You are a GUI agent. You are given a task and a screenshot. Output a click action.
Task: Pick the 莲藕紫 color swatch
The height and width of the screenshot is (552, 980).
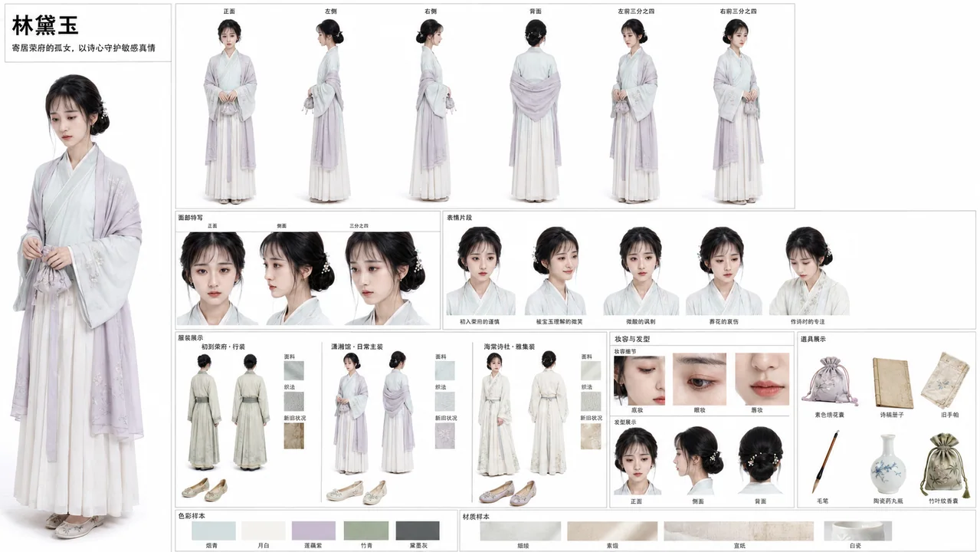(313, 531)
